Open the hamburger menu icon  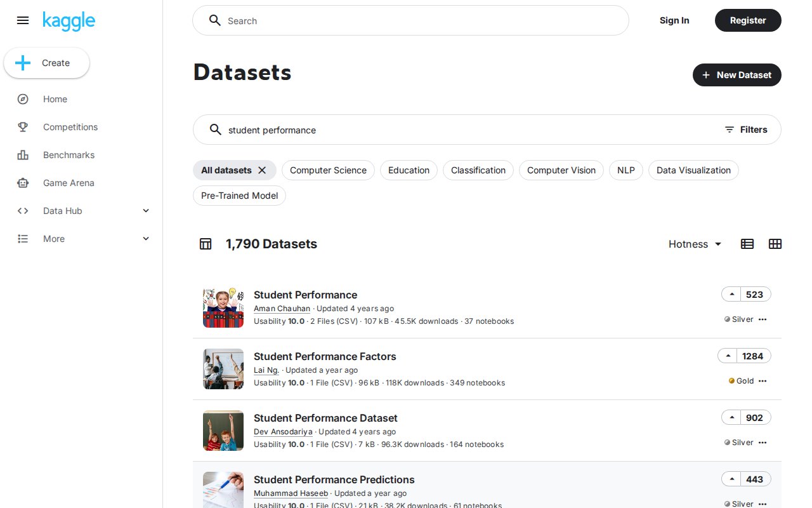pos(23,20)
